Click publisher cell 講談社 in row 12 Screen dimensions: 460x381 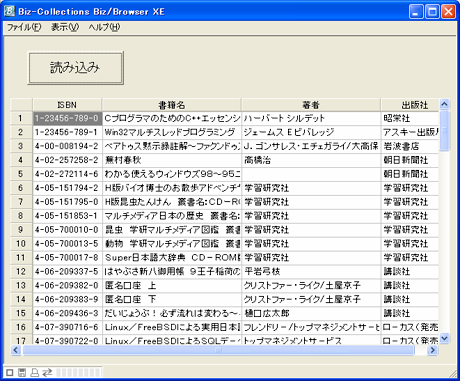(410, 272)
